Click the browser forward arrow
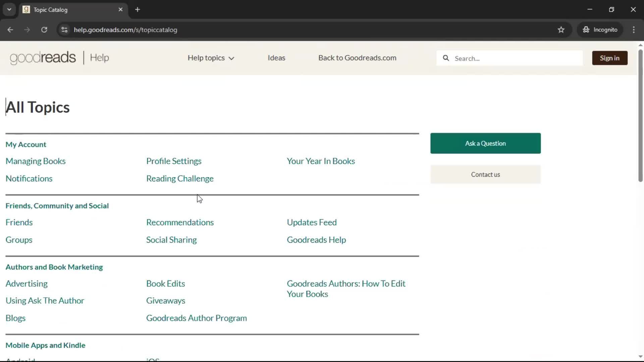 (27, 29)
